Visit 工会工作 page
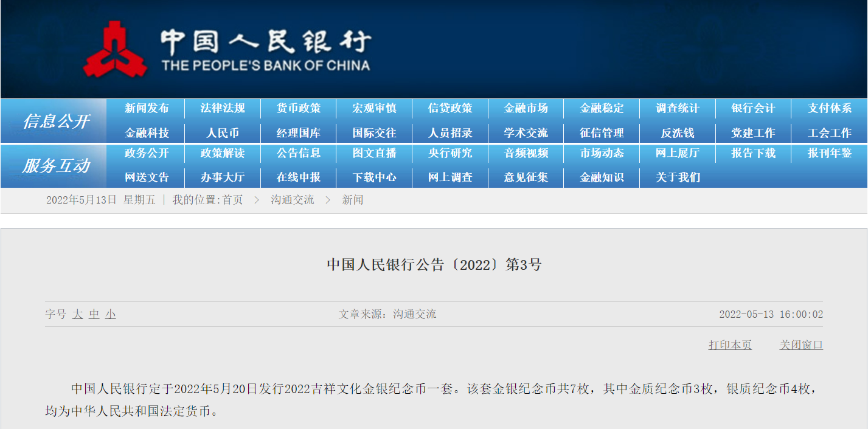 (x=830, y=132)
